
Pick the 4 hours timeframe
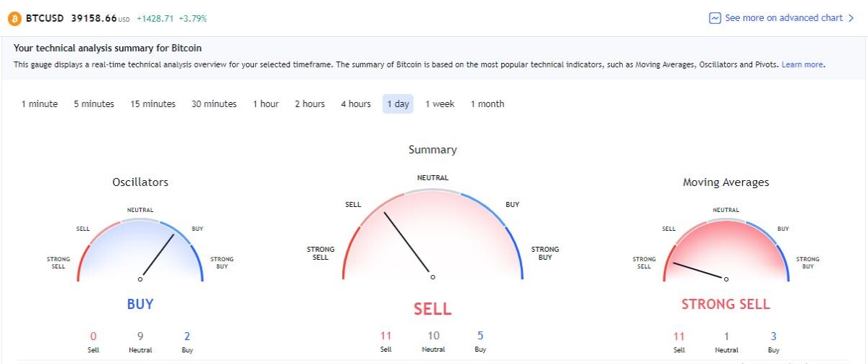click(x=356, y=104)
